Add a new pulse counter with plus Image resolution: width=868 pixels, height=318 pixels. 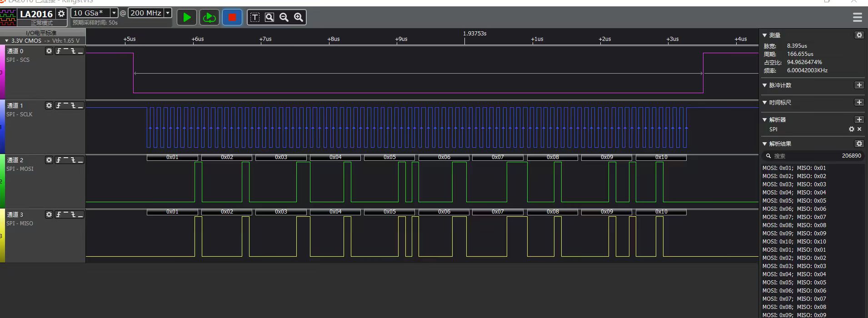click(x=859, y=85)
